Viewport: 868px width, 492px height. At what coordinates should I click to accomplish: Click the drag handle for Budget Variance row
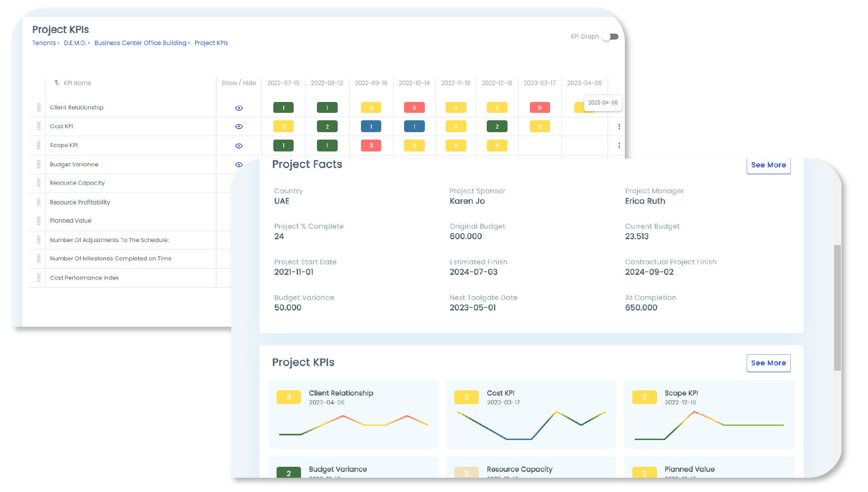point(39,164)
